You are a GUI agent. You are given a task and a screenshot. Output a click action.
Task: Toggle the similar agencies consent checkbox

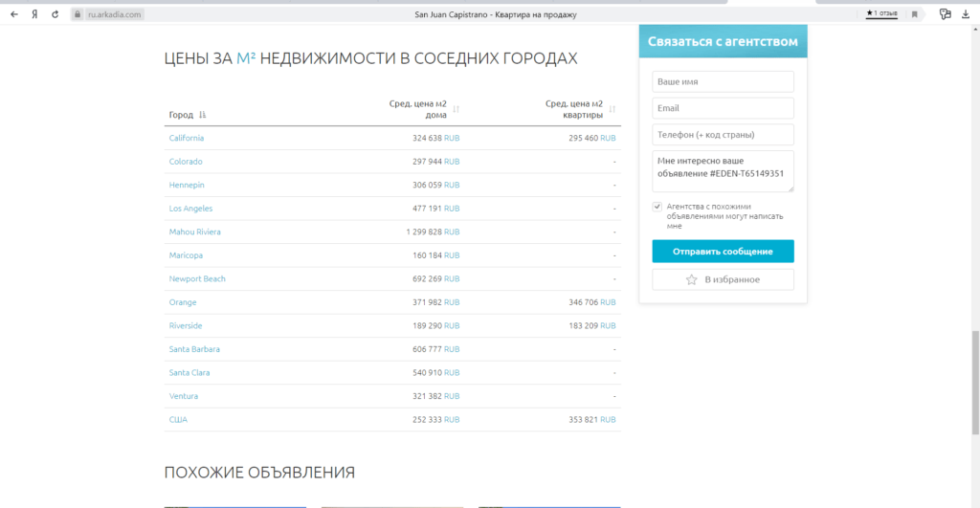[657, 206]
